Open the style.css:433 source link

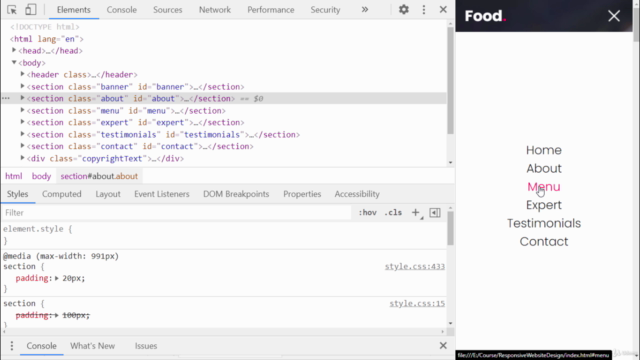(415, 267)
